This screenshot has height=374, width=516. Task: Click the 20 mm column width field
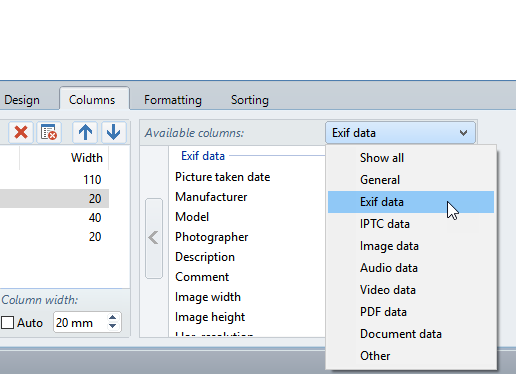coord(80,322)
